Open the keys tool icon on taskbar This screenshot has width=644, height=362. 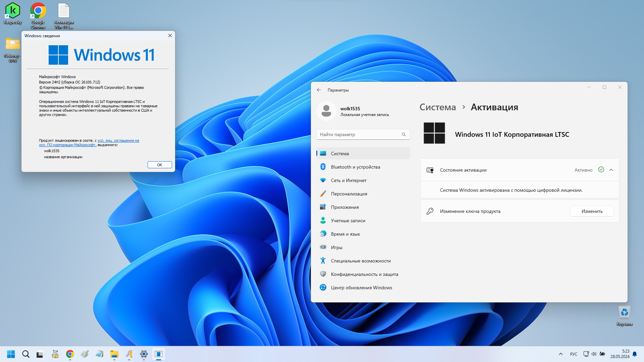[x=129, y=354]
